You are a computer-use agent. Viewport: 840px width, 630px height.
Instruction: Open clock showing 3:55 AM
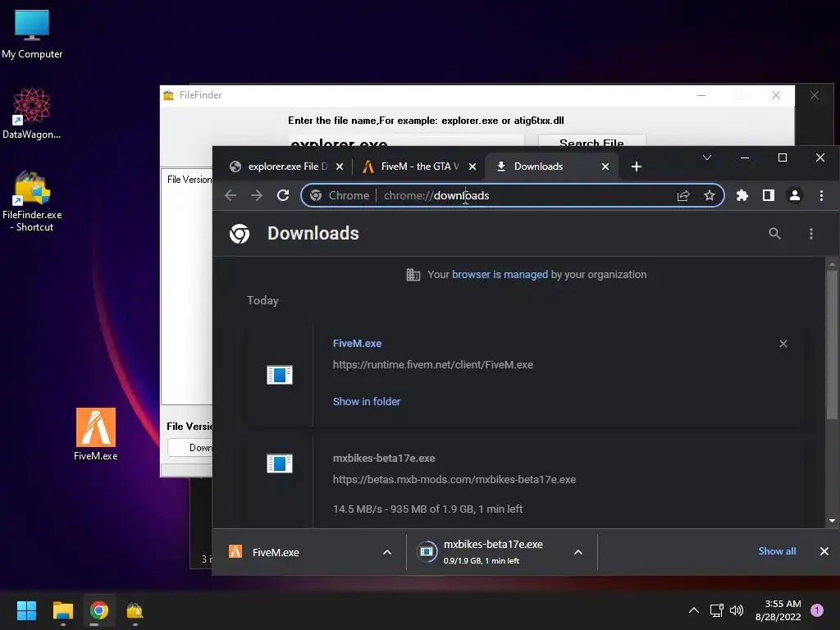(778, 610)
